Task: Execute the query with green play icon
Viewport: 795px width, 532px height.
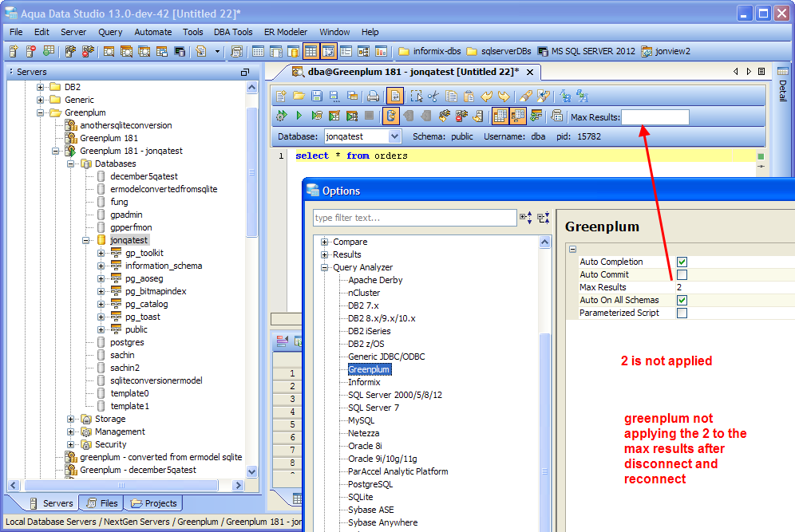Action: 299,116
